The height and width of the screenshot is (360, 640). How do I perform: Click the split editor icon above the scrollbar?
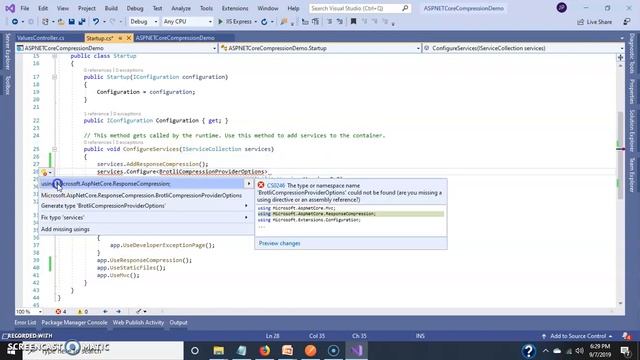pyautogui.click(x=620, y=58)
